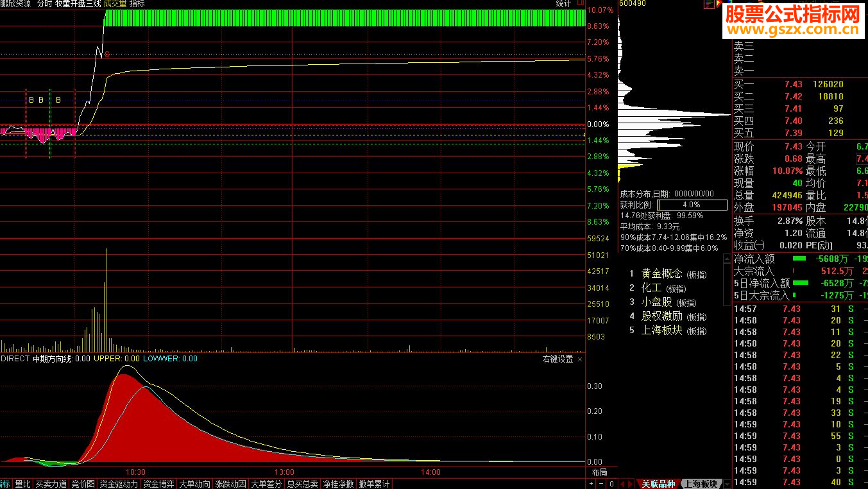The width and height of the screenshot is (868, 489).
Task: Open the 总买总卖 indicator tab
Action: [302, 484]
